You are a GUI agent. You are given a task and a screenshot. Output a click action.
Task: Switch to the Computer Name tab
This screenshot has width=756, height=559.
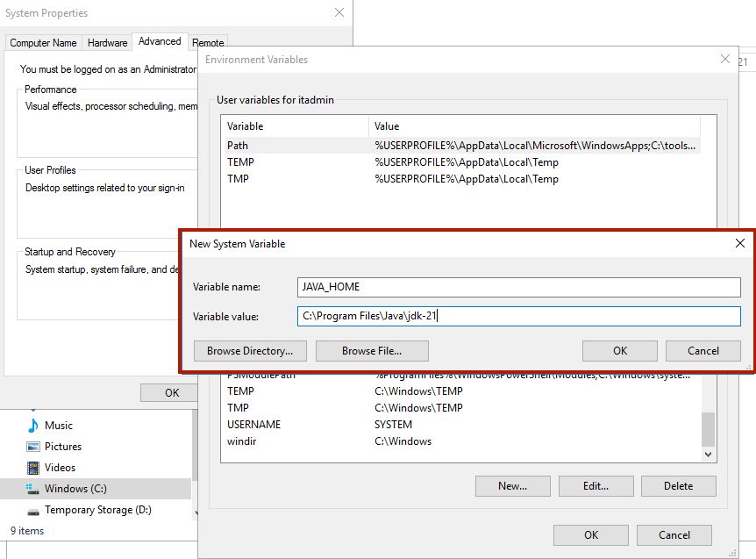42,42
